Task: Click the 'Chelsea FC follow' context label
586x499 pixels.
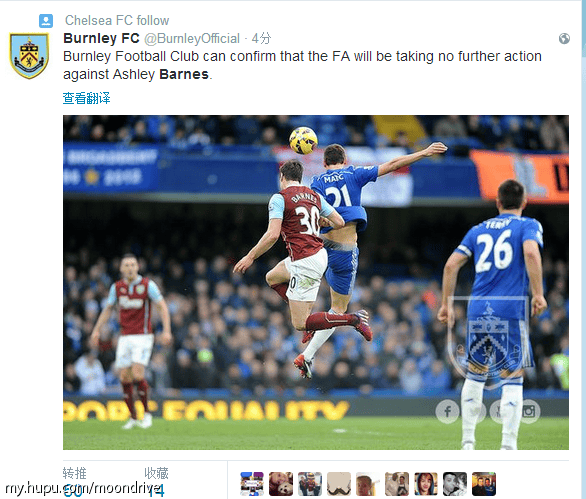Action: [117, 20]
